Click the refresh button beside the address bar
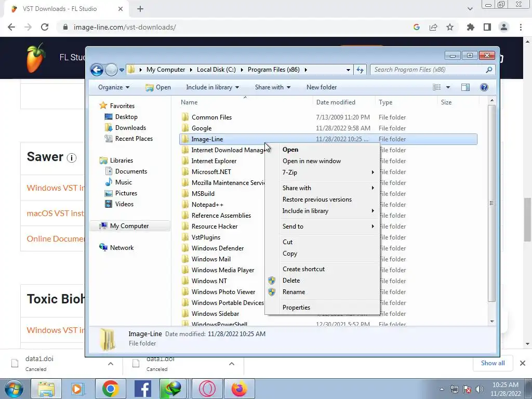 (x=360, y=70)
